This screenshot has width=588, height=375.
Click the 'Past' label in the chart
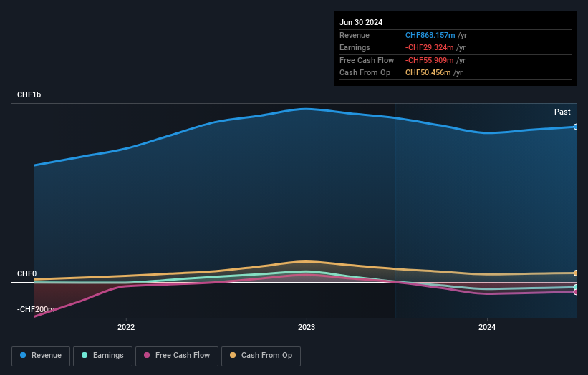pyautogui.click(x=562, y=112)
